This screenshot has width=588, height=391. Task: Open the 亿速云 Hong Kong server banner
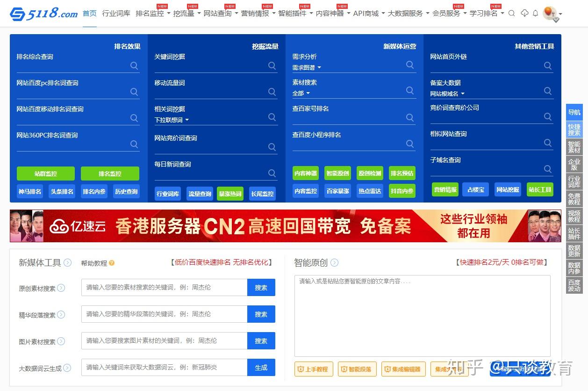pos(285,226)
